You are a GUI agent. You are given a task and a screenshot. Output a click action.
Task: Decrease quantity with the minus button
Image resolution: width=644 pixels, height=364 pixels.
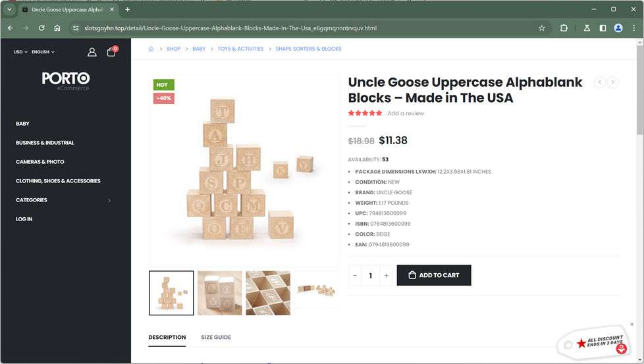point(355,275)
